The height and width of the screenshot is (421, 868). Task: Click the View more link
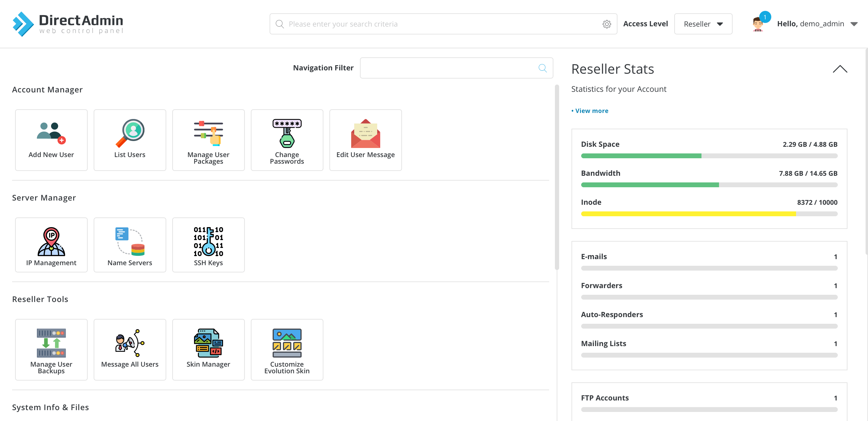pos(591,111)
